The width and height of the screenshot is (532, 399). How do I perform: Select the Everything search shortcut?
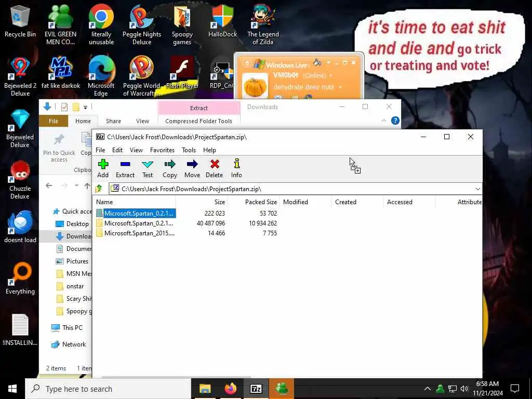coord(20,278)
